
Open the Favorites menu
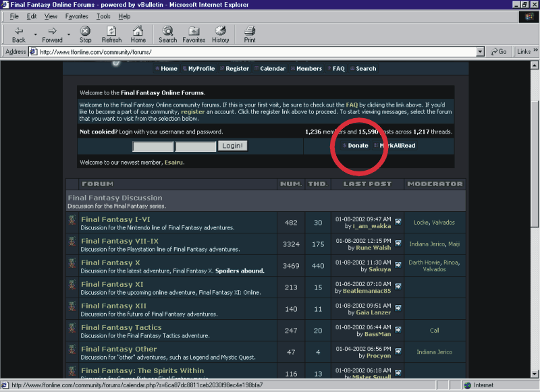[76, 16]
